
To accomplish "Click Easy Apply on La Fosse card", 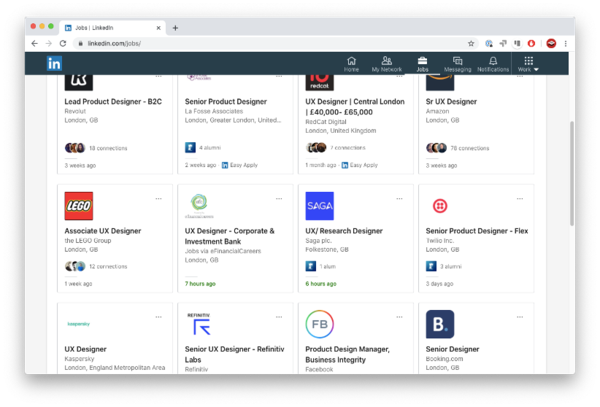I will 240,165.
